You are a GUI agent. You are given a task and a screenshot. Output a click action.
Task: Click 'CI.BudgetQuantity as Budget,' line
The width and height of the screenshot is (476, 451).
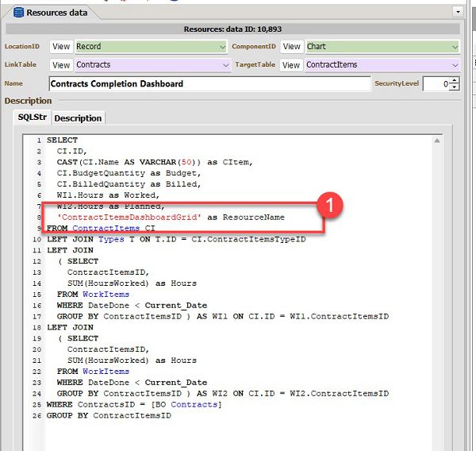[129, 173]
